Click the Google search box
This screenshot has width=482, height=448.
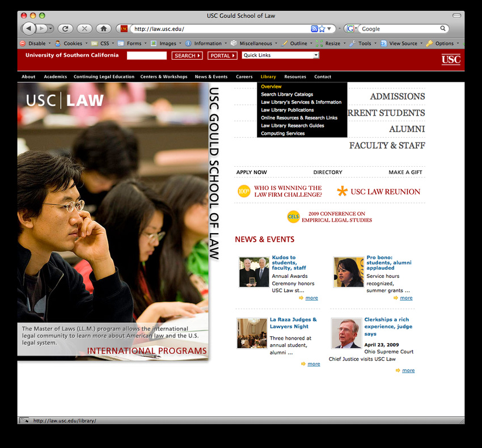(x=399, y=28)
